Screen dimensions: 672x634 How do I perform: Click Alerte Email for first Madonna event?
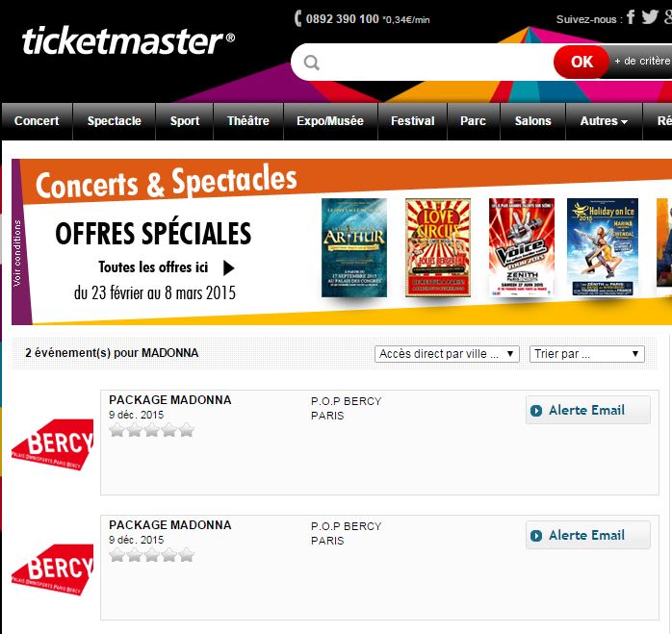pos(587,410)
